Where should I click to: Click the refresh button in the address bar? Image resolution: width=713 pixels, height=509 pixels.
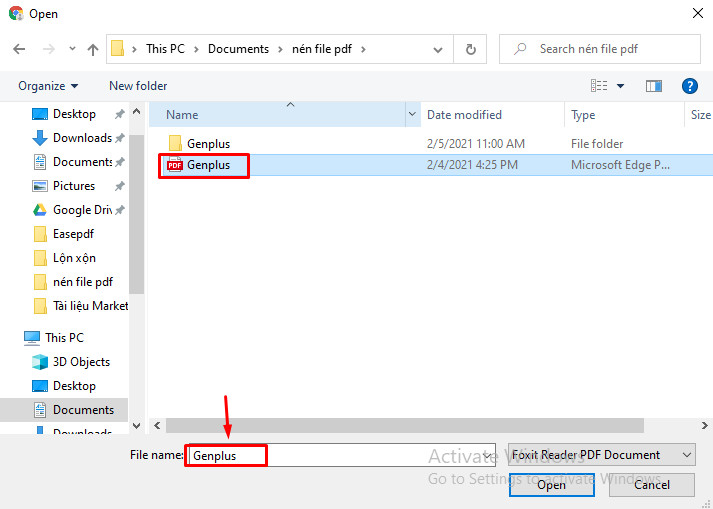click(x=470, y=49)
